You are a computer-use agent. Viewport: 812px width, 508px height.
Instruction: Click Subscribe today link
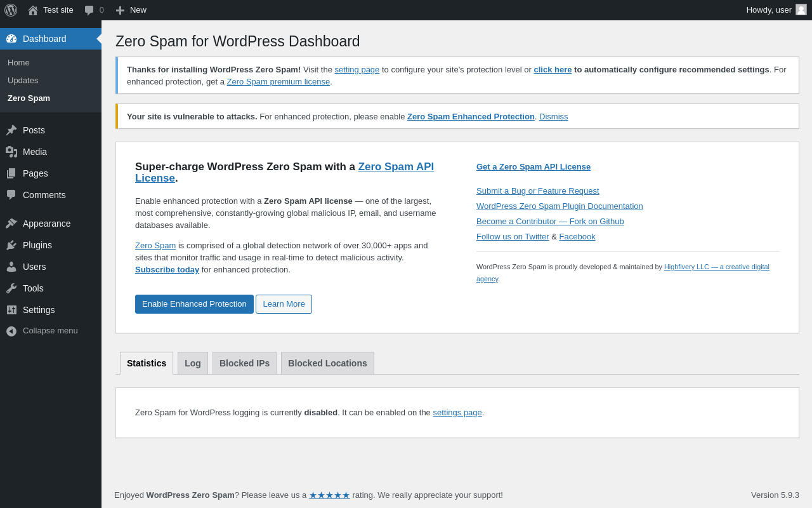point(167,269)
